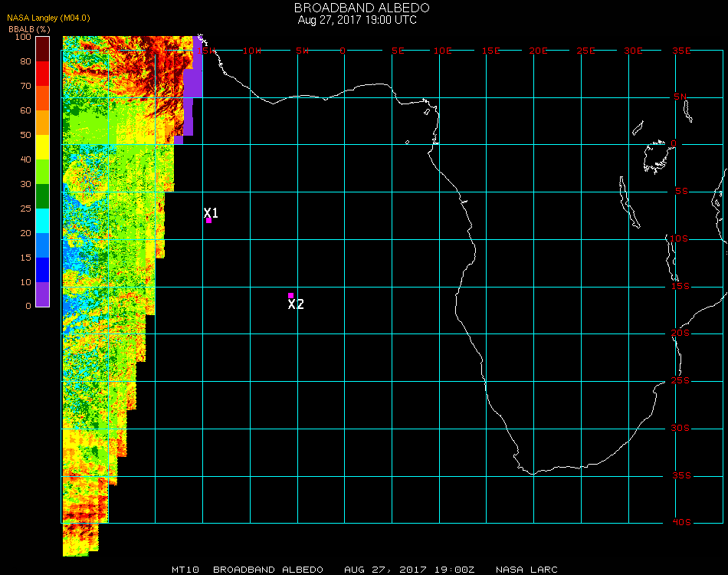This screenshot has width=728, height=575.
Task: Click the NASA LARC text in footer
Action: 526,570
